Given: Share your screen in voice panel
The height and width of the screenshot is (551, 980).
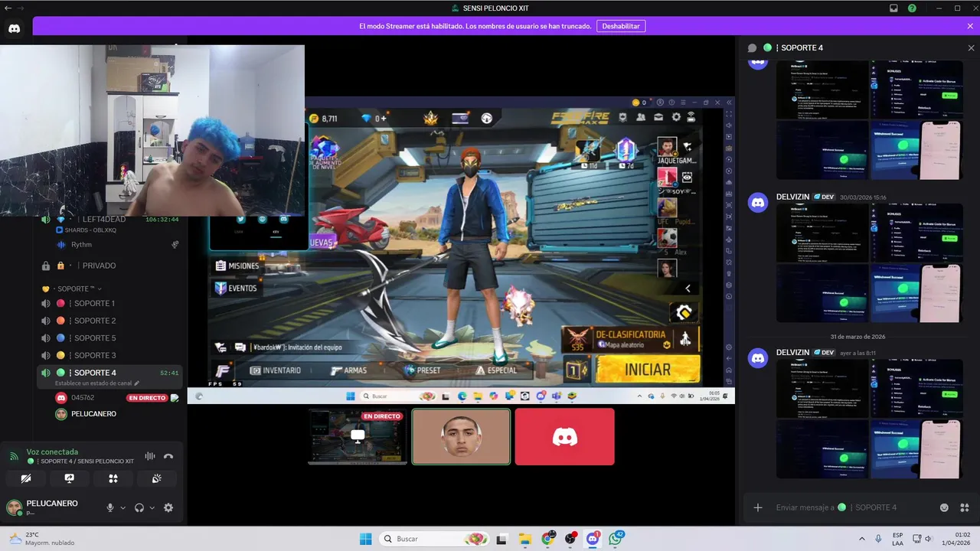Looking at the screenshot, I should [70, 478].
